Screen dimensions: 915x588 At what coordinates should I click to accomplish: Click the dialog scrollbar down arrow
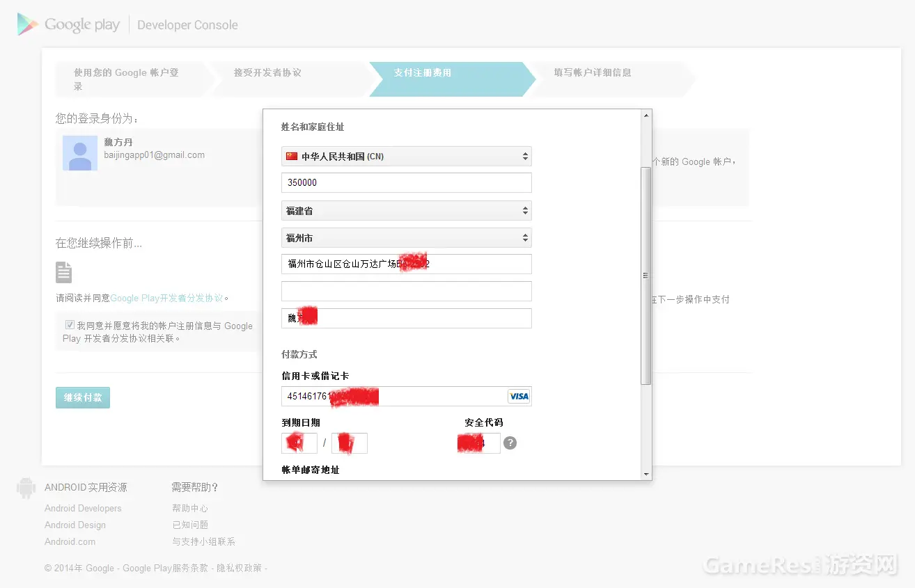(646, 474)
